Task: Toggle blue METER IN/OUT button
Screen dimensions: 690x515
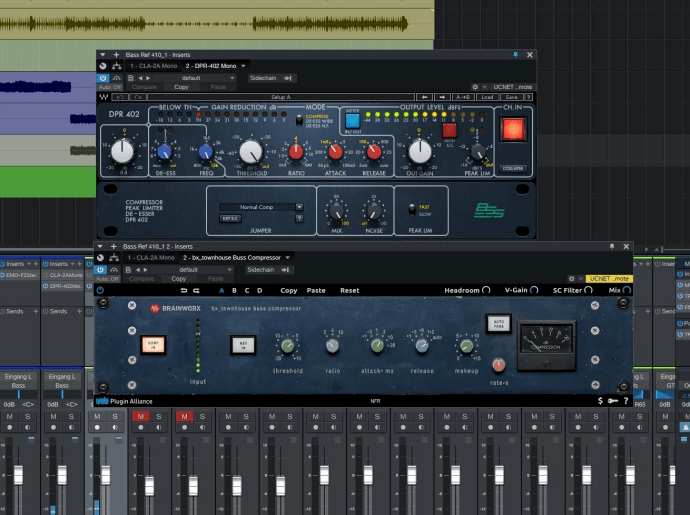Action: 352,121
